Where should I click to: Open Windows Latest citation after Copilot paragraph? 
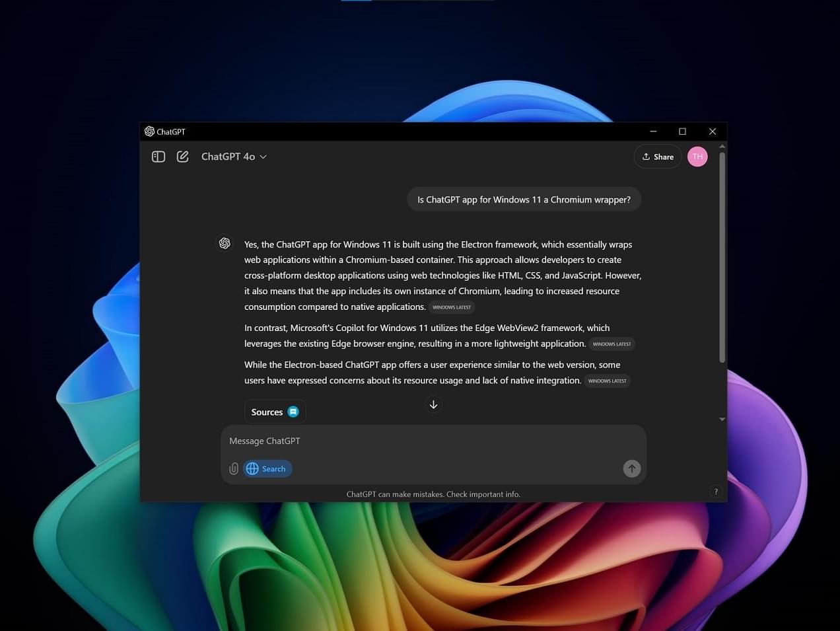pos(612,344)
